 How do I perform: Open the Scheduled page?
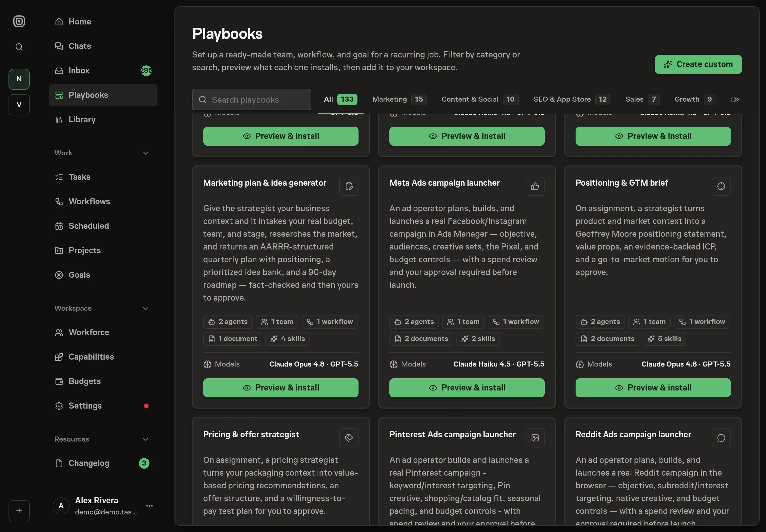tap(103, 226)
